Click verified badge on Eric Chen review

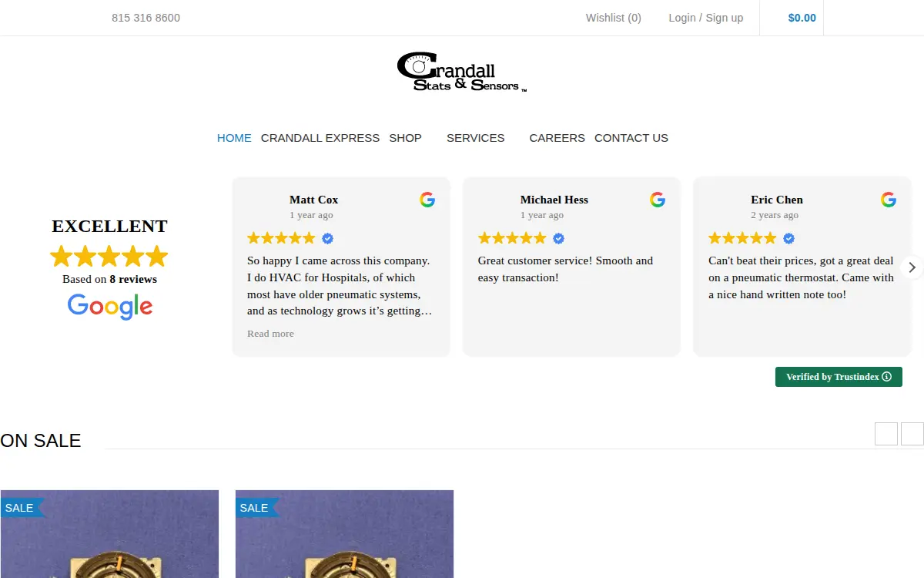(x=788, y=238)
